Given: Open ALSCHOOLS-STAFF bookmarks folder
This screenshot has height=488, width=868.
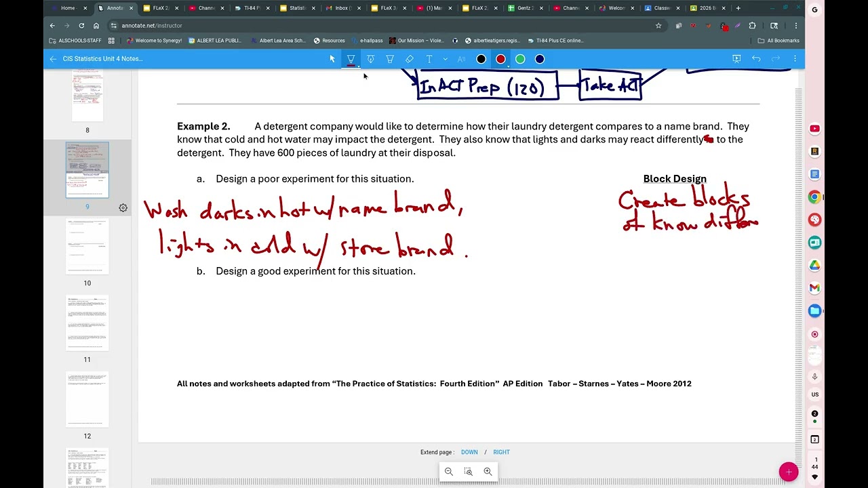Looking at the screenshot, I should pyautogui.click(x=75, y=41).
